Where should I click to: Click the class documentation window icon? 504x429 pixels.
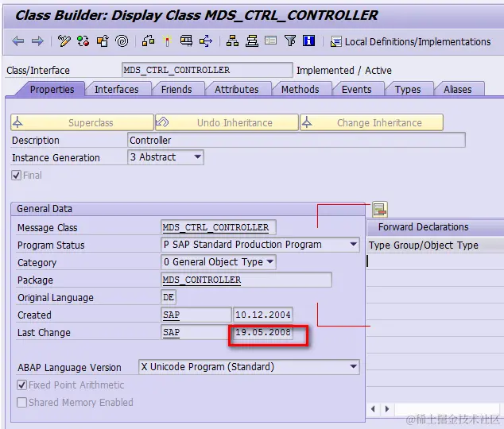(270, 41)
